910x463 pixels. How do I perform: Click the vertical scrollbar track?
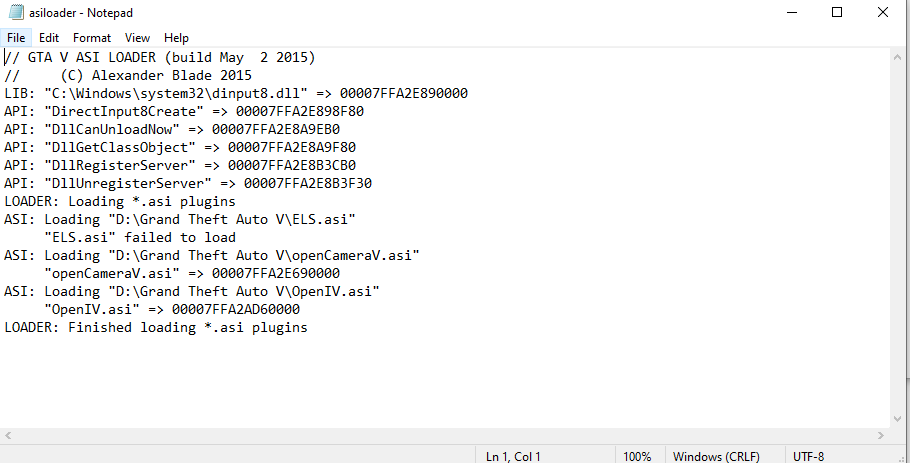(900, 240)
